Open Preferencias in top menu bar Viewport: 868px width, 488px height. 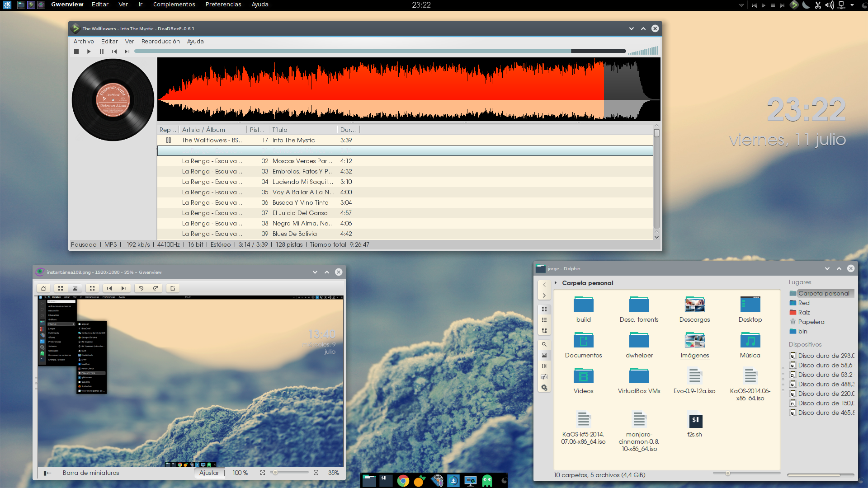tap(223, 5)
